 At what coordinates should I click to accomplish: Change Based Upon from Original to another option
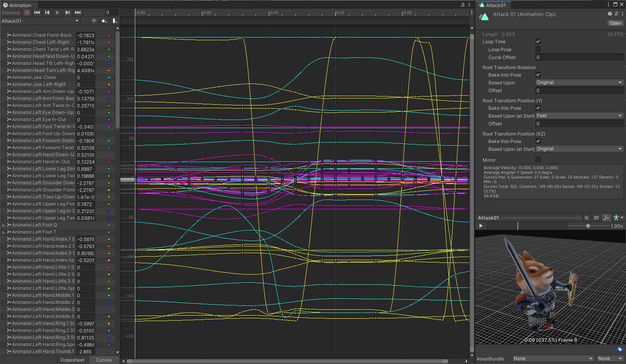click(x=579, y=82)
